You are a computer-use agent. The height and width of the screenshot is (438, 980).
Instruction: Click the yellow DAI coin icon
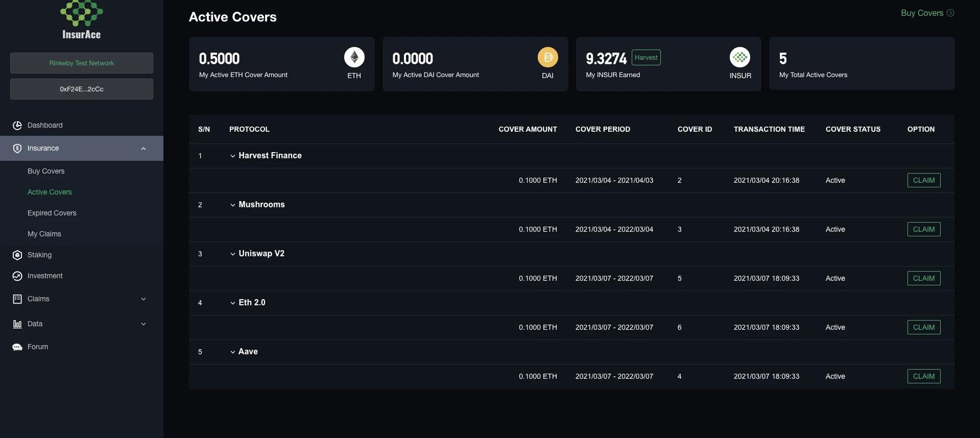pyautogui.click(x=547, y=57)
